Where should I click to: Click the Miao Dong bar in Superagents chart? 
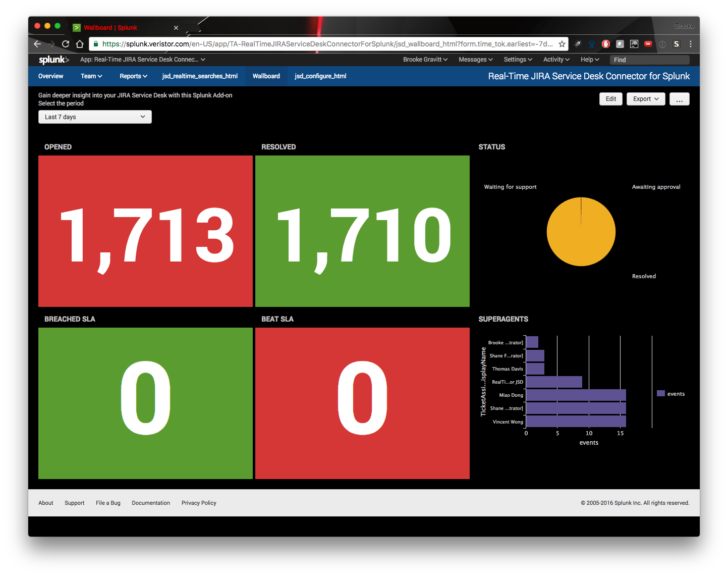point(576,395)
